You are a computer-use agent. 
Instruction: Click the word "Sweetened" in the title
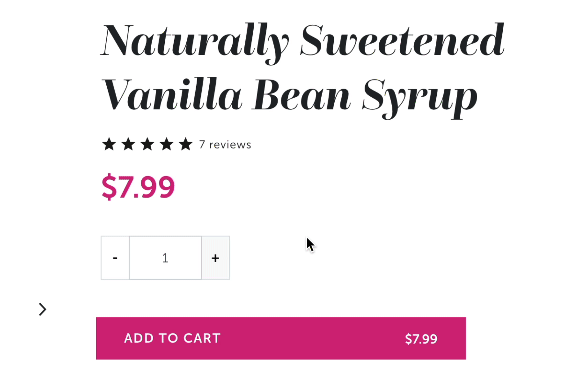click(402, 41)
